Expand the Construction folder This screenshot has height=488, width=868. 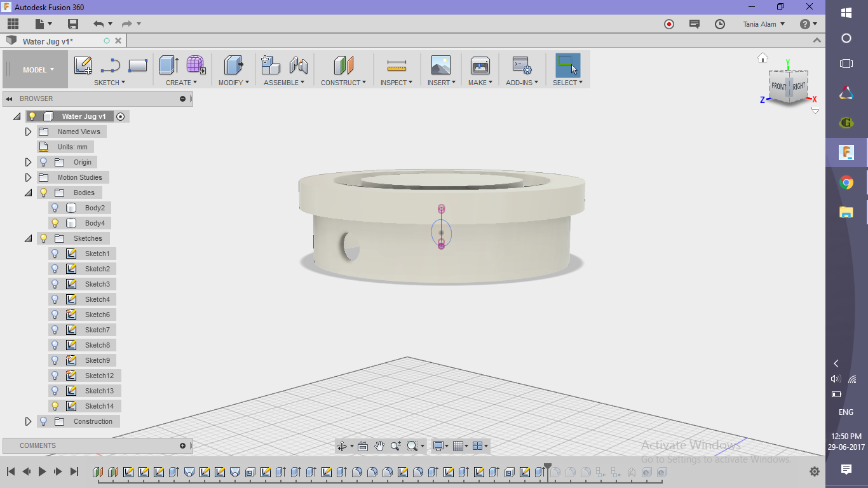point(28,421)
